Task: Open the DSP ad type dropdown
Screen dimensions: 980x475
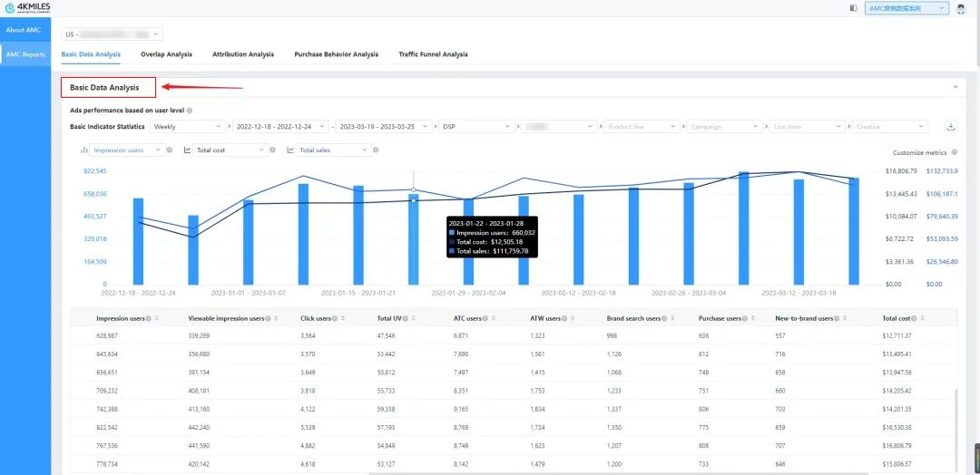Action: click(476, 127)
